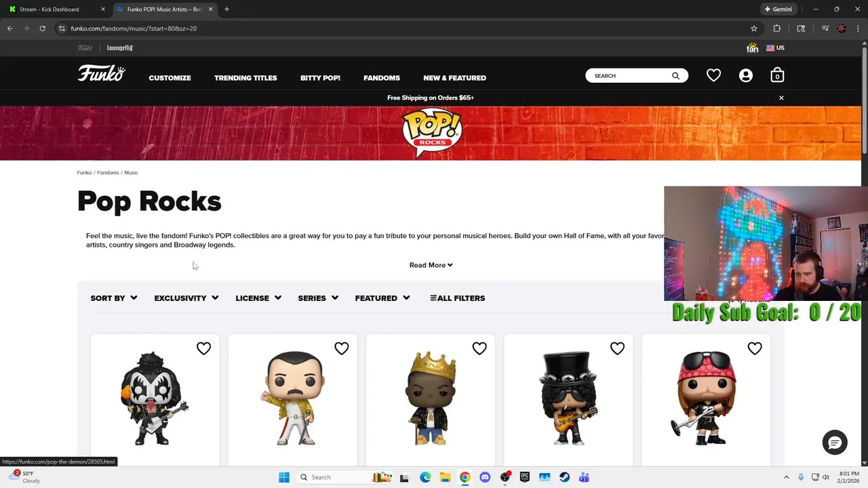Open the New & Featured menu
This screenshot has height=488, width=868.
click(x=454, y=78)
